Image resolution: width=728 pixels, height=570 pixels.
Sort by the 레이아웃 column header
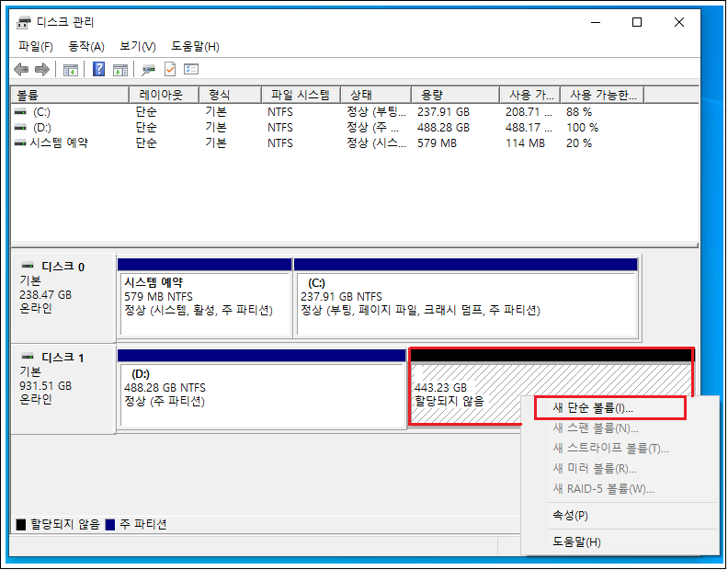164,96
